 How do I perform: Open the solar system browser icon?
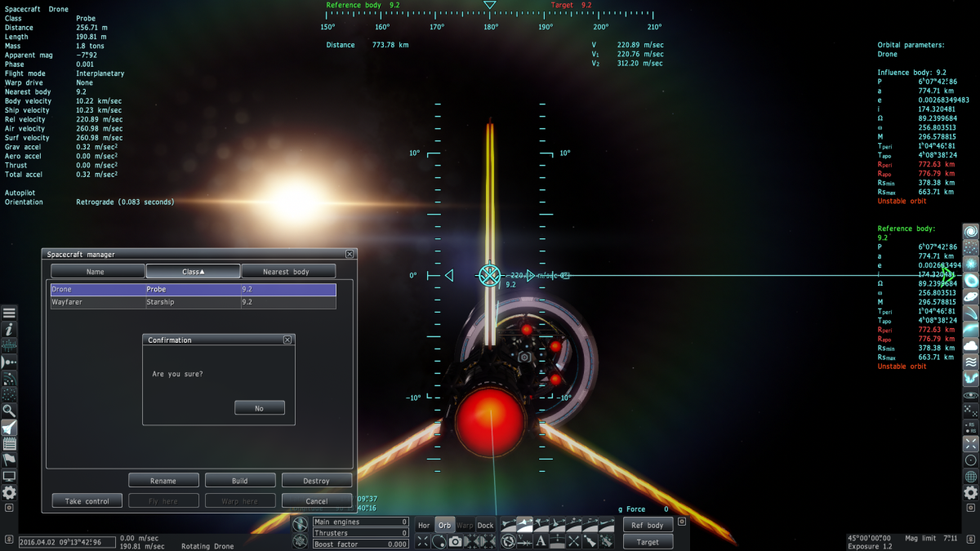9,362
